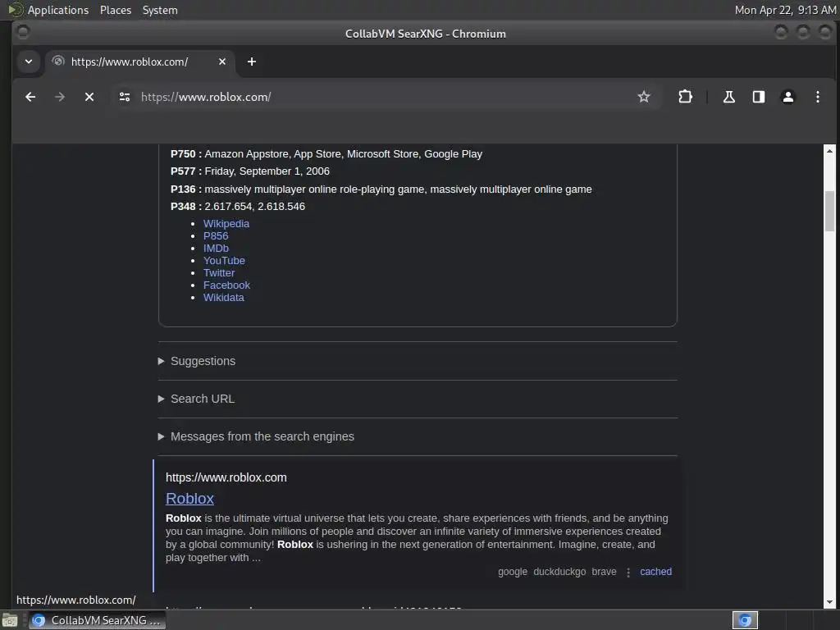This screenshot has height=630, width=840.
Task: Bookmark this page with the star
Action: [644, 97]
